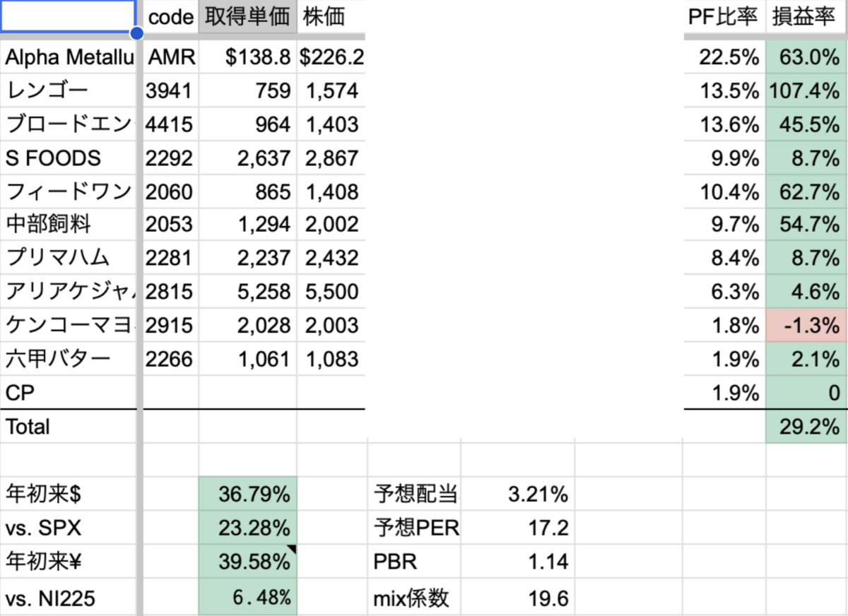Viewport: 848px width, 616px height.
Task: Click the red -1.3% loss cell
Action: point(806,325)
